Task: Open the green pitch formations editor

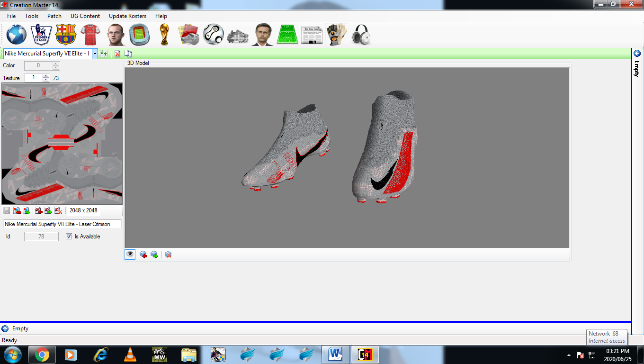Action: [287, 35]
